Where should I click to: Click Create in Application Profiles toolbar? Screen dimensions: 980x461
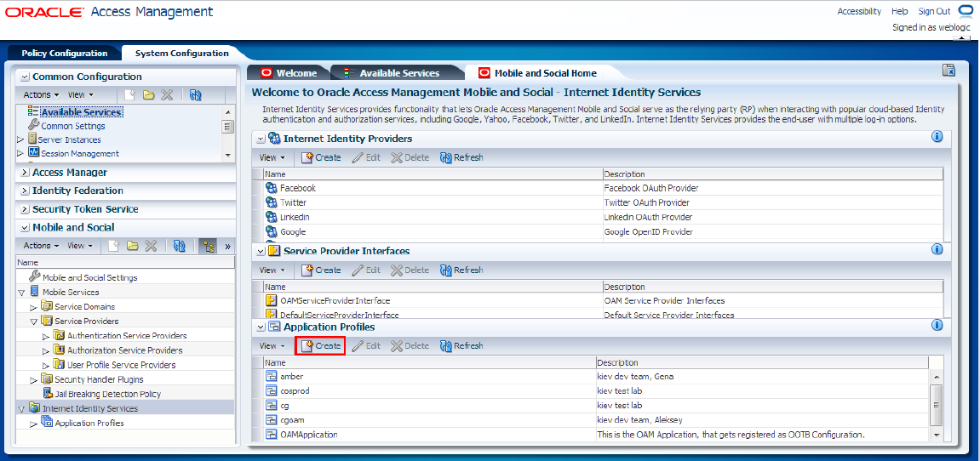[x=321, y=345]
